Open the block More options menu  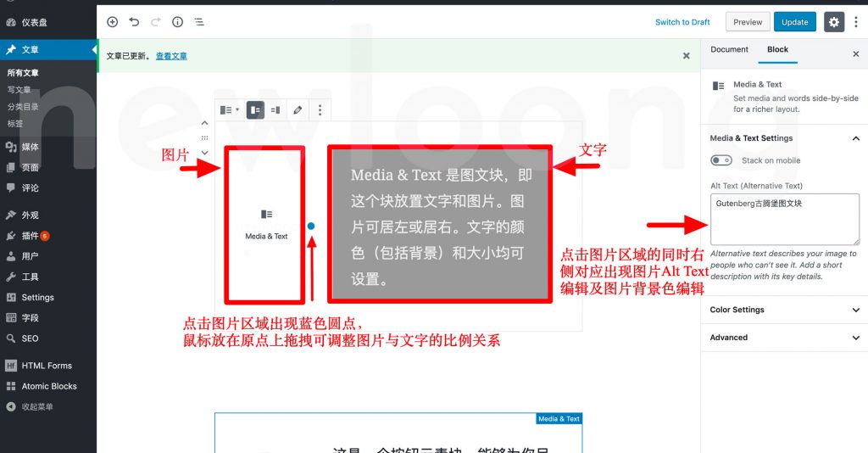[x=320, y=109]
